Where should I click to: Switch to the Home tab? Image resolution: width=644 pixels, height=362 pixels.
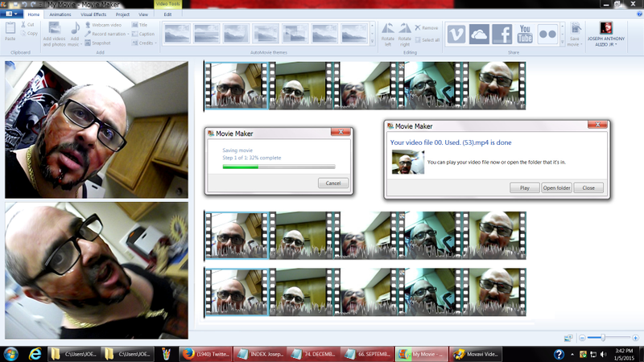point(33,14)
